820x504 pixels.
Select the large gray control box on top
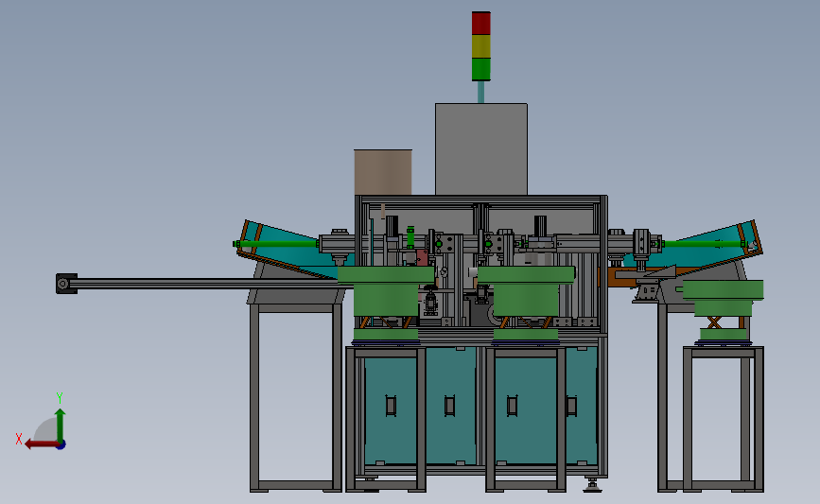click(x=481, y=149)
